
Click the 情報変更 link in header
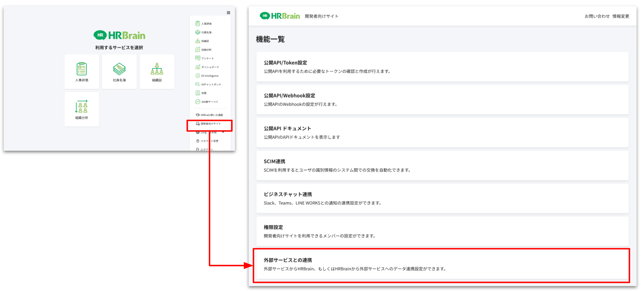coord(620,16)
